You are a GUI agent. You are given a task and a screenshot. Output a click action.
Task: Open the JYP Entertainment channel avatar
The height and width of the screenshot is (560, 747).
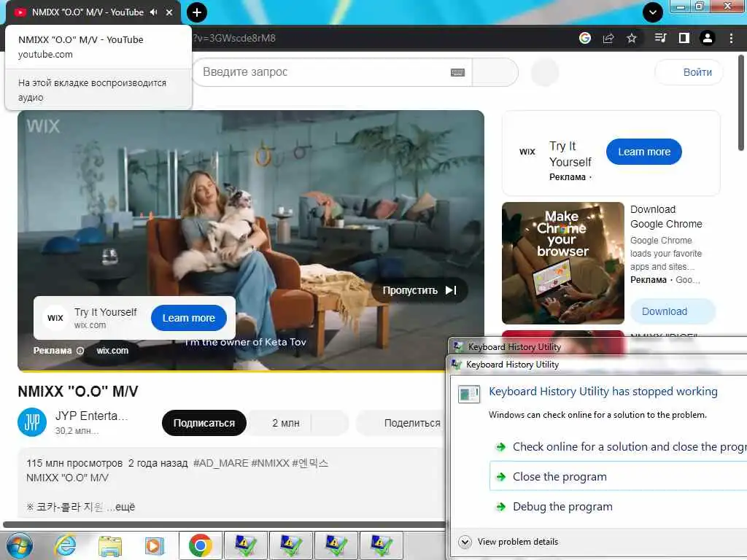tap(32, 422)
